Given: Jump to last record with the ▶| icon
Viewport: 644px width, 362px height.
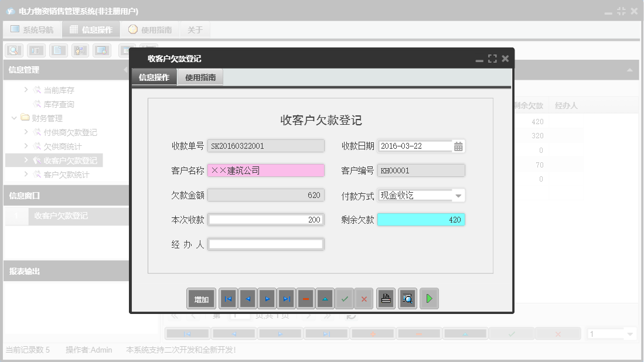Looking at the screenshot, I should point(286,298).
